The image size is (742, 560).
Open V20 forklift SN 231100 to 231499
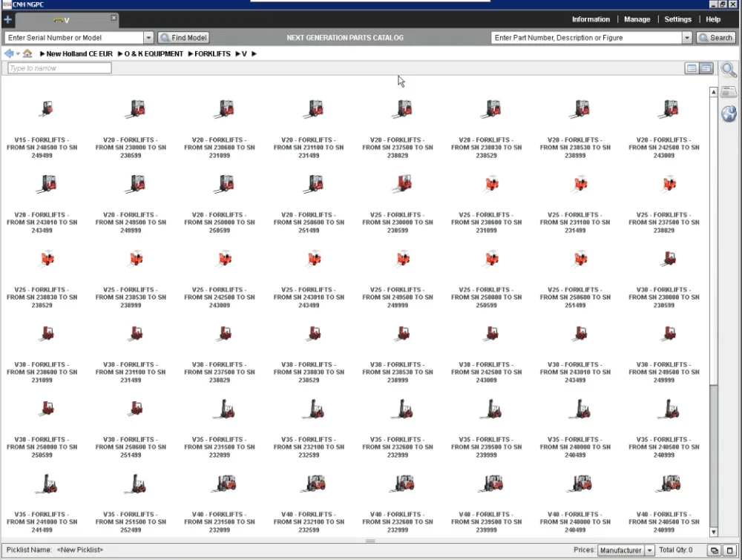(x=309, y=128)
